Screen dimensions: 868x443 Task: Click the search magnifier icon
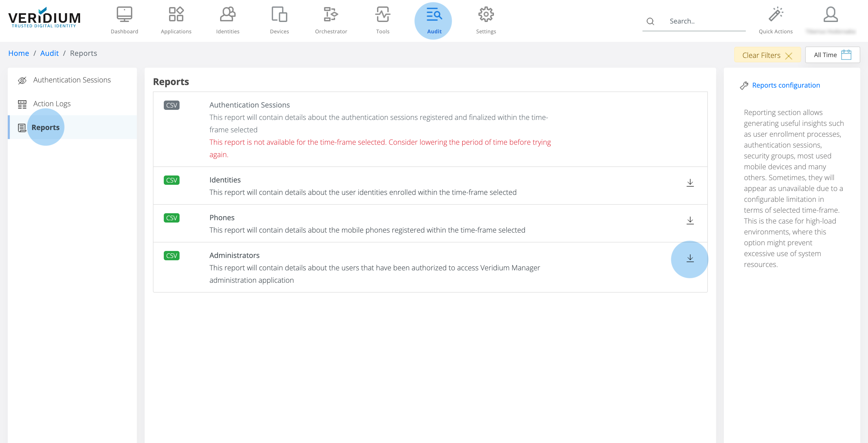point(650,21)
